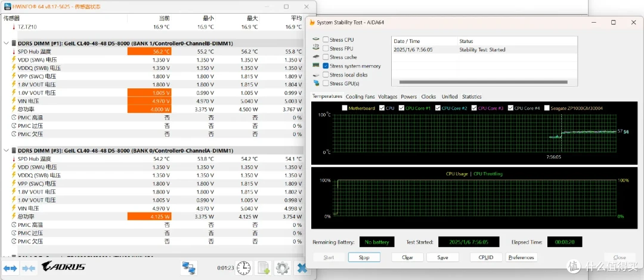Click the Stress CPU chip icon

coord(315,40)
